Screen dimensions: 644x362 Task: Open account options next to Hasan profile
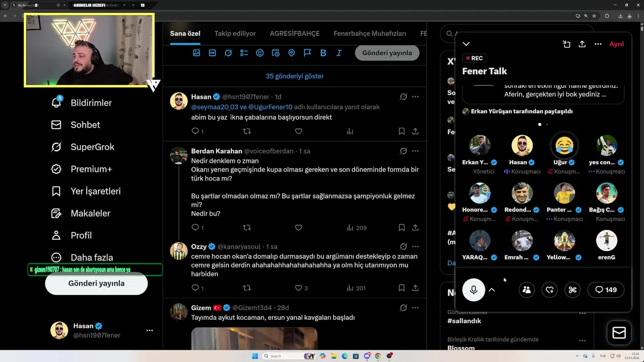point(149,330)
